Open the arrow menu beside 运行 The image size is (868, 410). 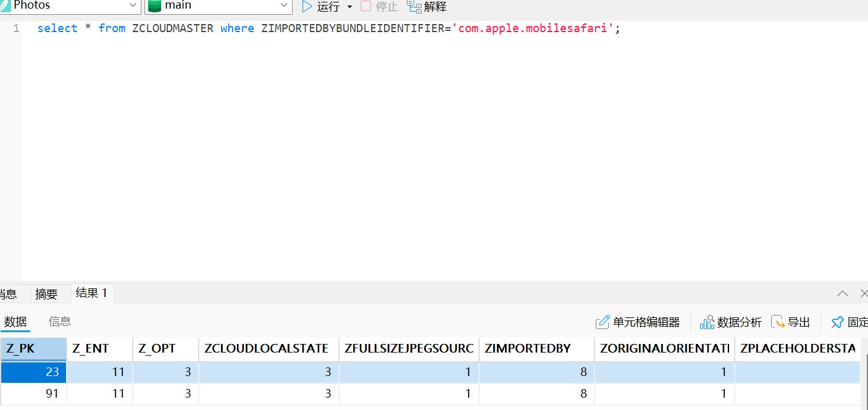pyautogui.click(x=349, y=7)
